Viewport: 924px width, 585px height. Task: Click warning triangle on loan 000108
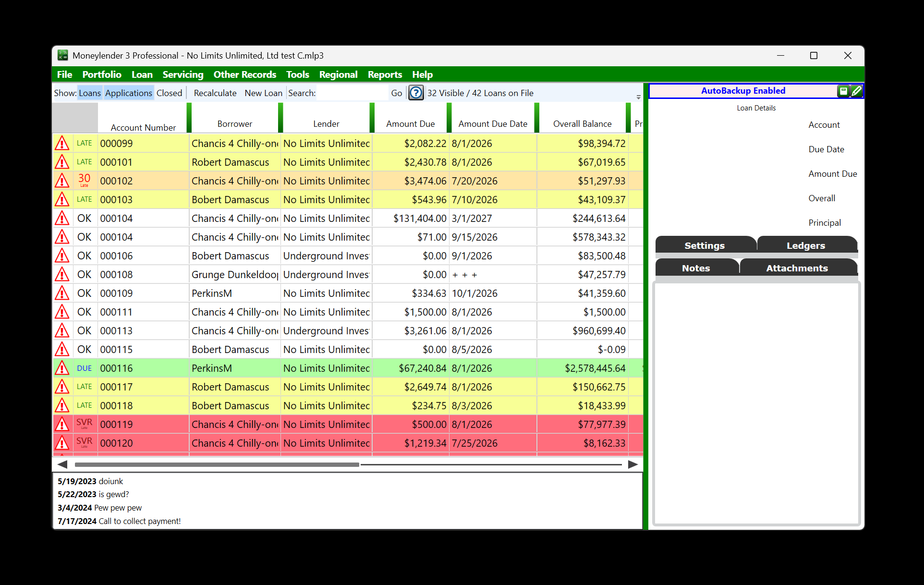click(x=62, y=274)
